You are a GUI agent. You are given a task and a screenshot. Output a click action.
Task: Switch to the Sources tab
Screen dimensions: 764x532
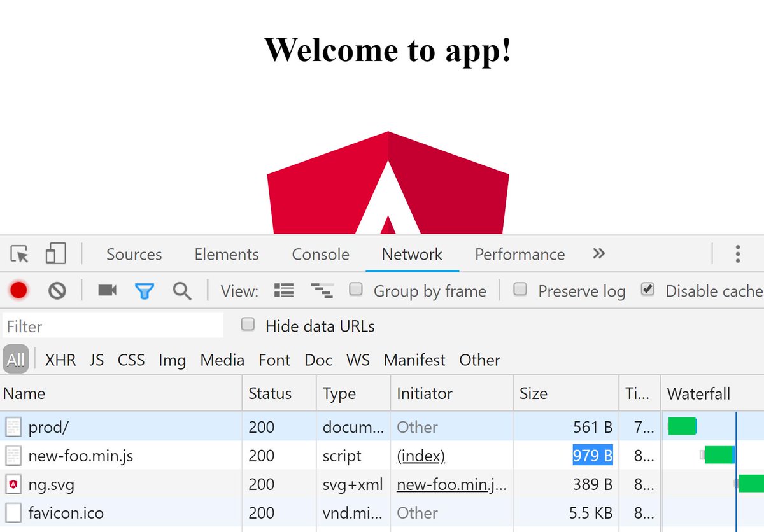coord(134,255)
